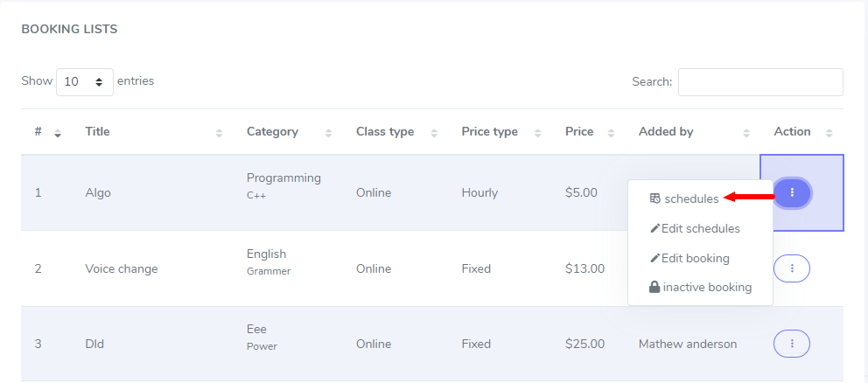Select schedules from the action menu
Image resolution: width=868 pixels, height=383 pixels.
[x=691, y=198]
